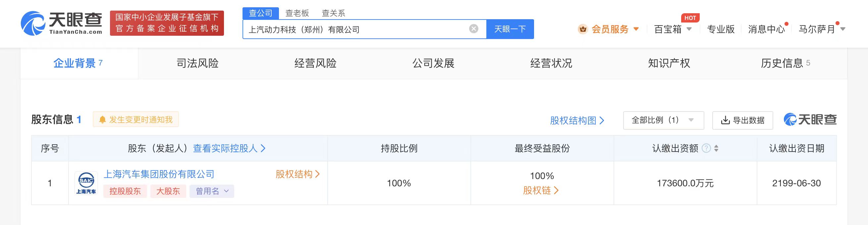868x225 pixels.
Task: Sort by 认缴出资额 using sort arrows
Action: coord(716,148)
